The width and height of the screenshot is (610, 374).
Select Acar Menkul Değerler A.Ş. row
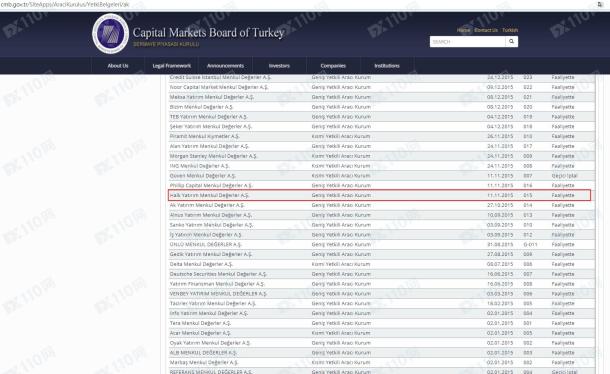pos(382,333)
